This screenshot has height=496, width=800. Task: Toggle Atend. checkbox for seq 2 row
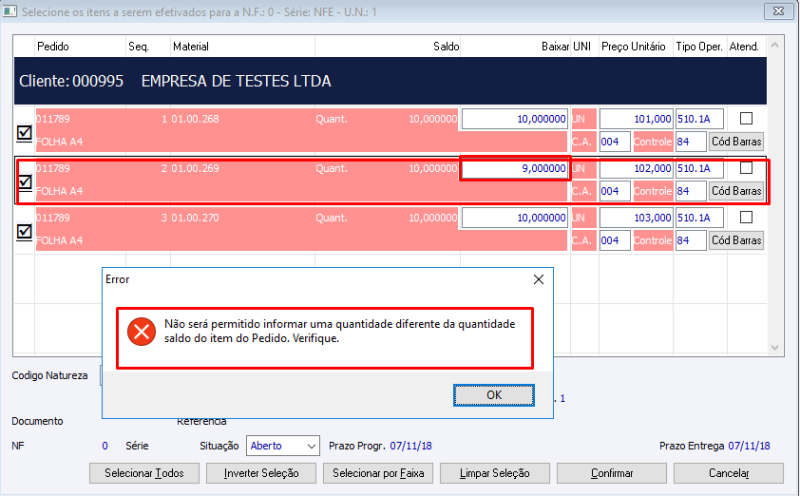point(746,168)
